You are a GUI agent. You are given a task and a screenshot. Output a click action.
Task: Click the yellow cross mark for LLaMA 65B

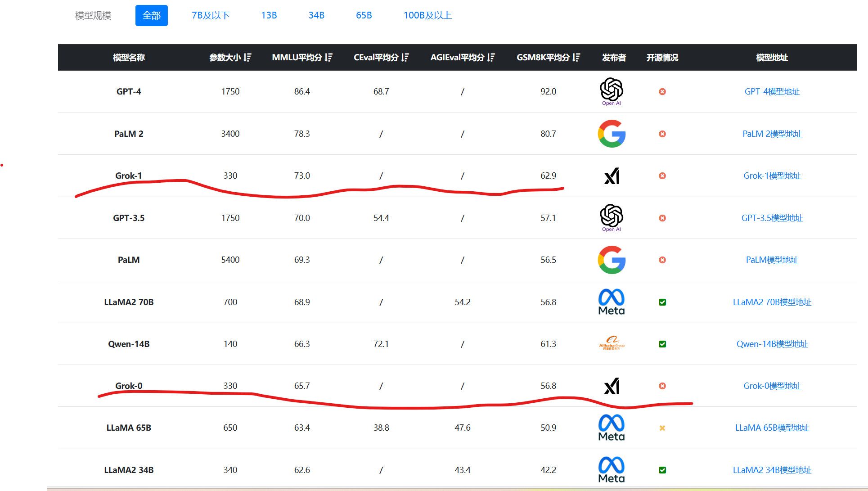pos(662,428)
